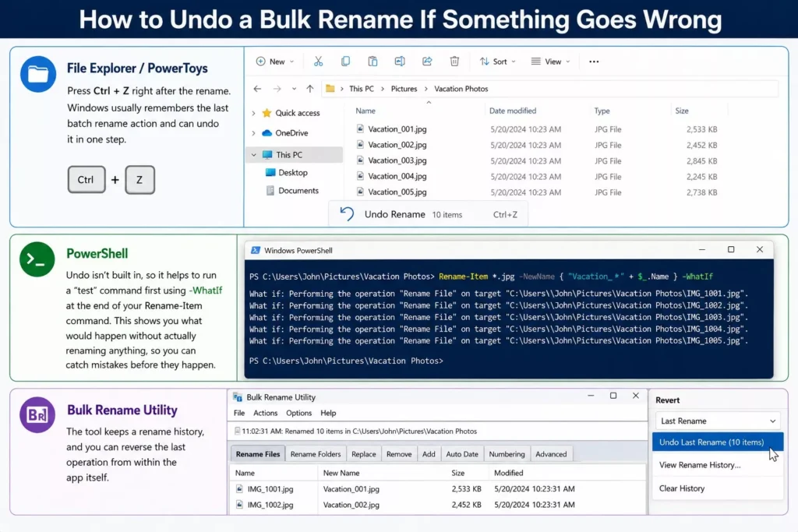
Task: Open the New dropdown in File Explorer
Action: click(x=275, y=62)
